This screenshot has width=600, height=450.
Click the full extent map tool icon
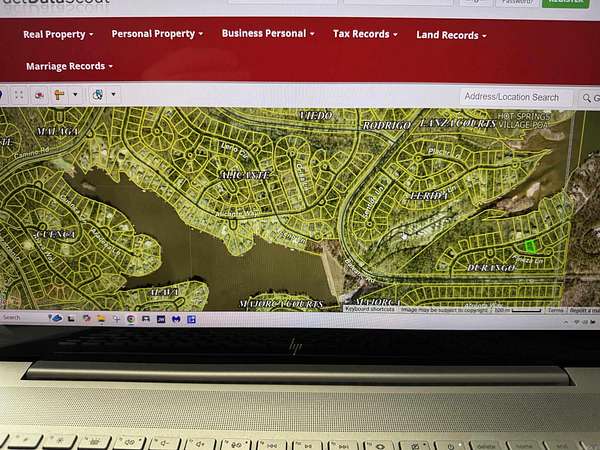click(x=19, y=95)
